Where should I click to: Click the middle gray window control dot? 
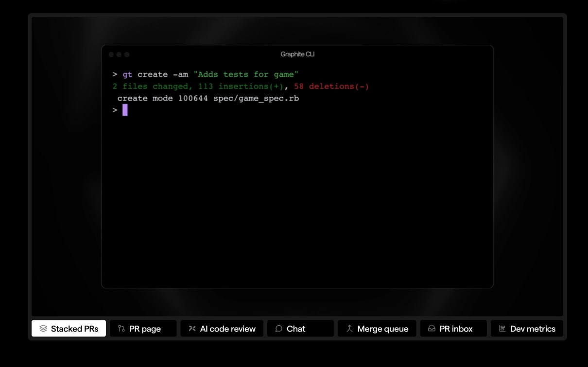(x=119, y=55)
